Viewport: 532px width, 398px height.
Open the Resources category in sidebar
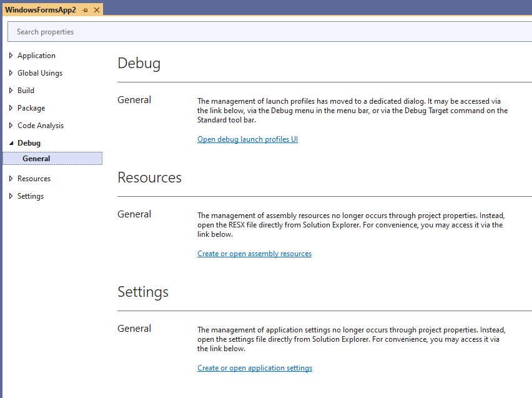(x=34, y=179)
